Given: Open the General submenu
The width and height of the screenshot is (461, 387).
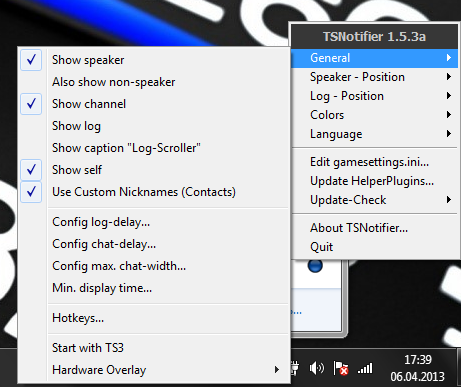Looking at the screenshot, I should coord(374,58).
